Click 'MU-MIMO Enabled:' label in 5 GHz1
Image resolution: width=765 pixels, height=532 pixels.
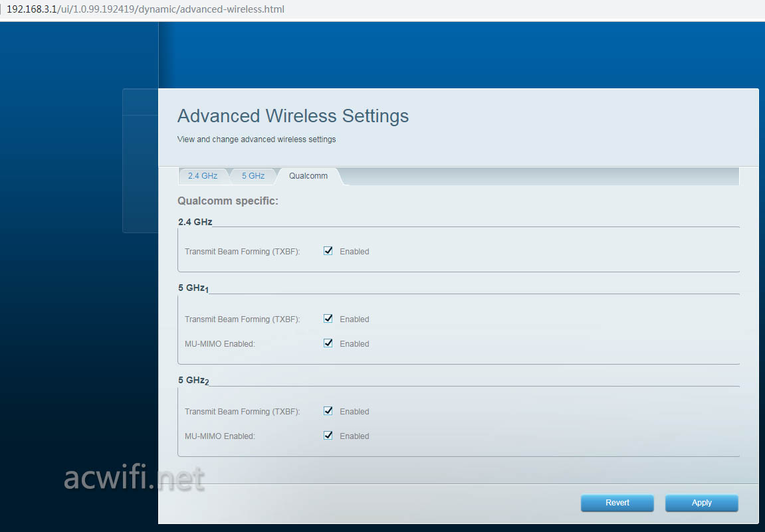click(219, 344)
